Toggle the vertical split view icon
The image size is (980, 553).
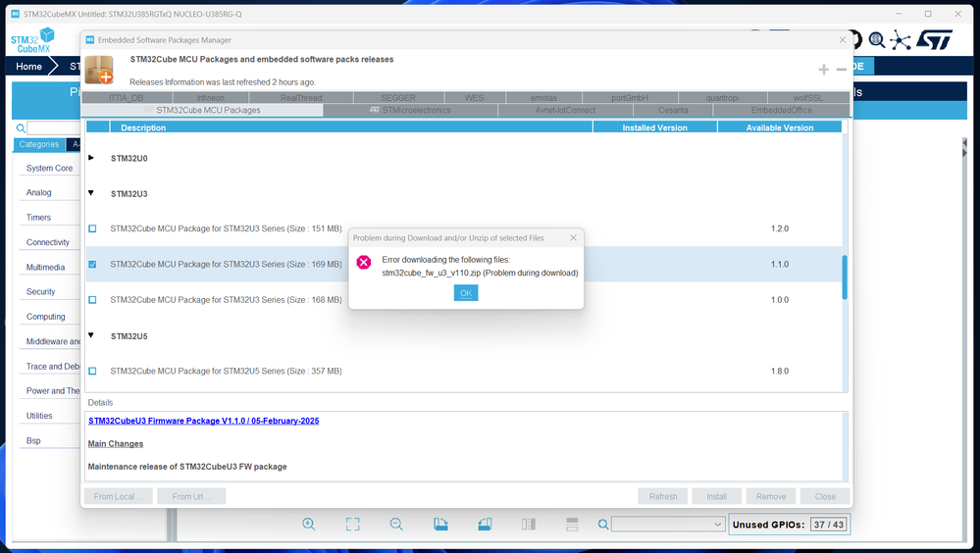(529, 525)
